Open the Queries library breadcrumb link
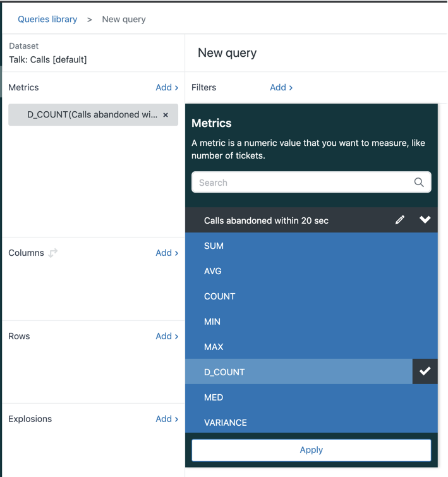Image resolution: width=448 pixels, height=477 pixels. coord(47,19)
